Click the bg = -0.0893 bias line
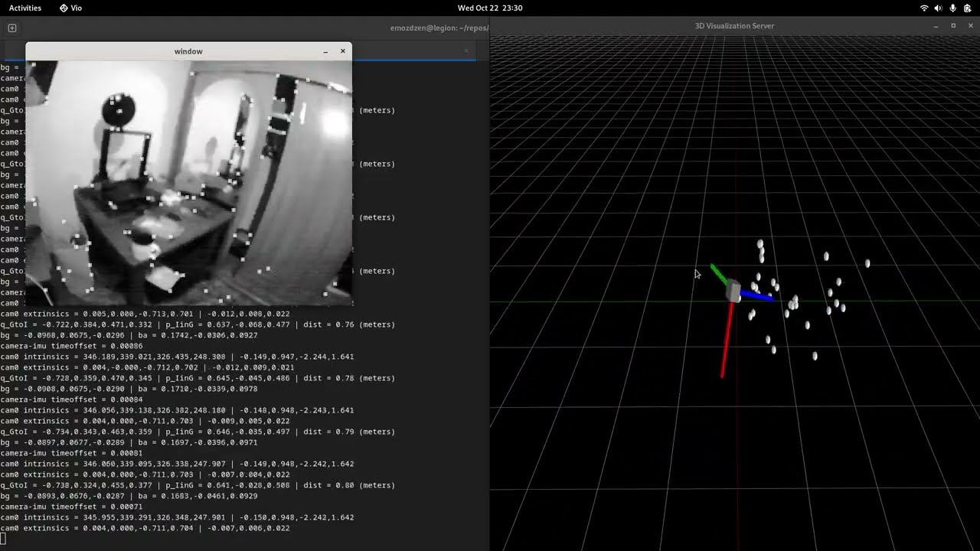The width and height of the screenshot is (980, 551). pos(129,496)
